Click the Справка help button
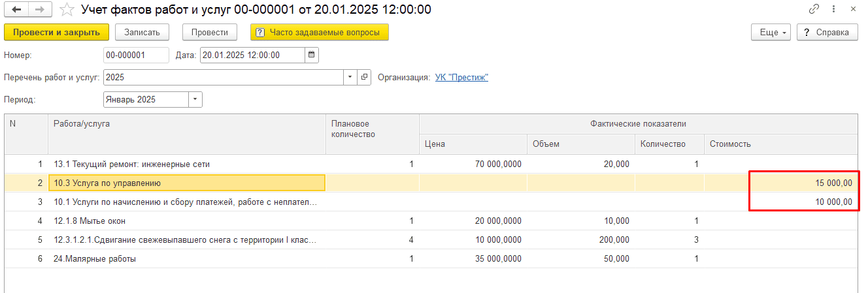Viewport: 868px width, 293px height. point(827,32)
